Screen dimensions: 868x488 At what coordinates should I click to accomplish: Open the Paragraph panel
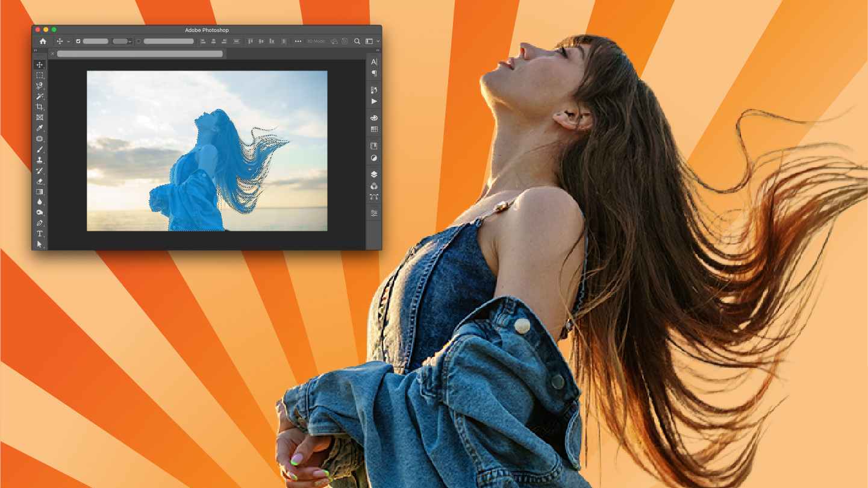tap(373, 72)
